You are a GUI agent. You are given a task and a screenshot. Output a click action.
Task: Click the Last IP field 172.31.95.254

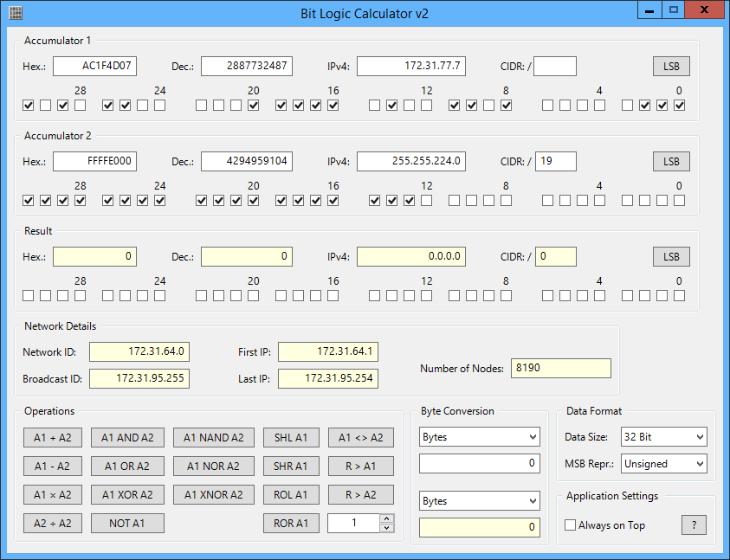coord(328,378)
